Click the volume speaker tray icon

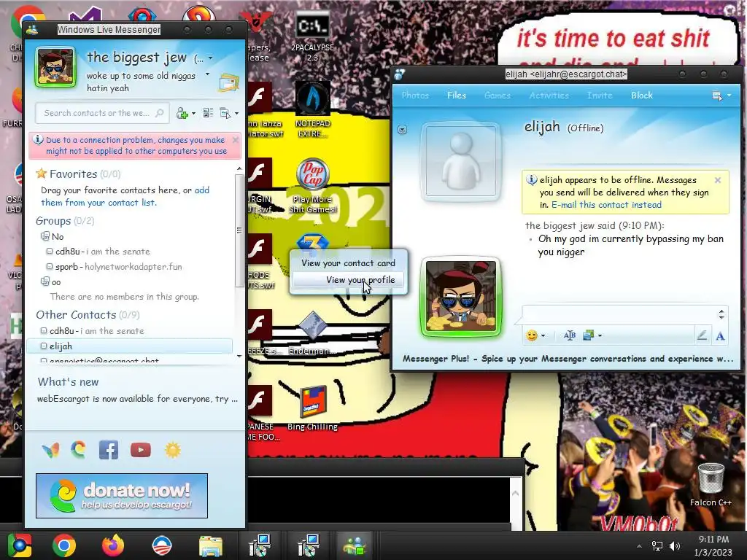pos(675,545)
